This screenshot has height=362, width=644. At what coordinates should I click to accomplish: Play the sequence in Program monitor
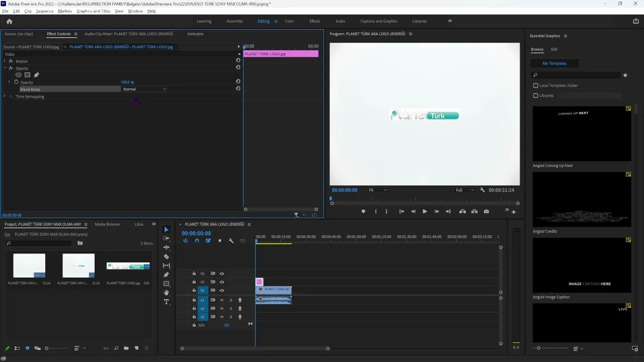pos(425,212)
